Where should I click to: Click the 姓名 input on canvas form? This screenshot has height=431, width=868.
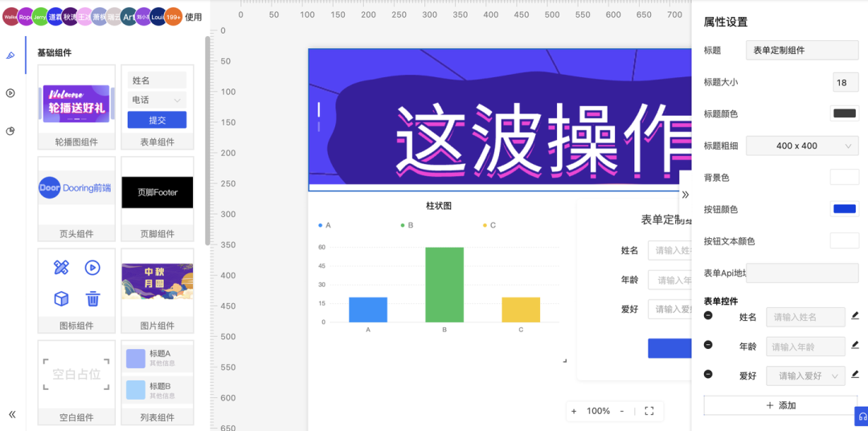pyautogui.click(x=669, y=250)
